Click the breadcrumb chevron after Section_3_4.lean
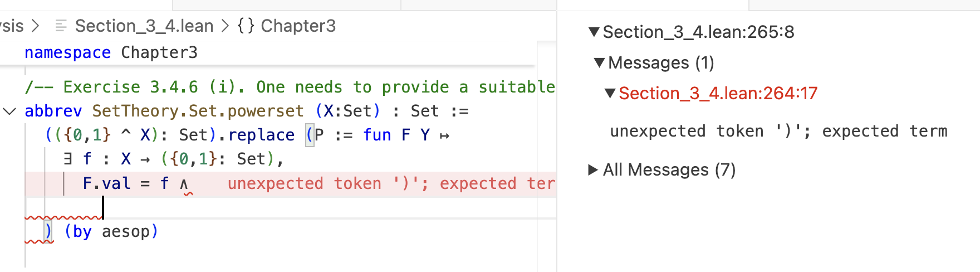Screen dimensions: 980x272 tap(225, 26)
